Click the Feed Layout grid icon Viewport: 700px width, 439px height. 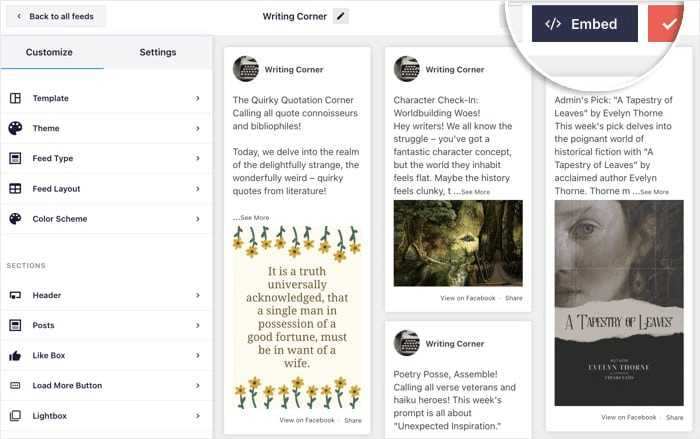coord(15,188)
